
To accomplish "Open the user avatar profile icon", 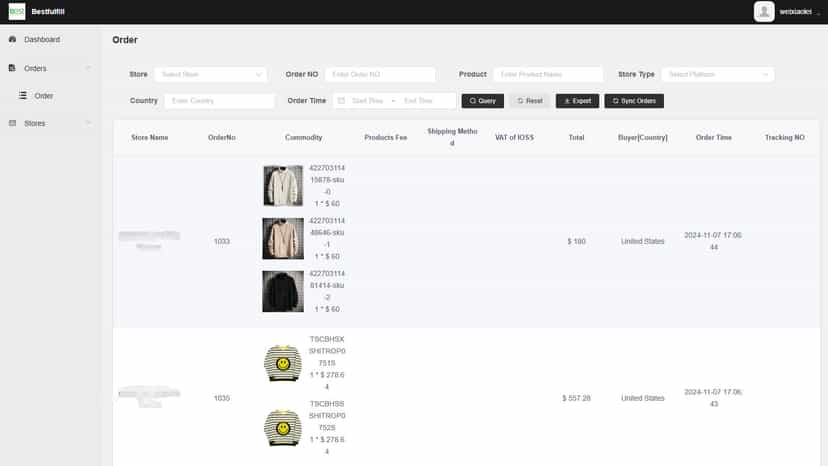I will click(764, 12).
